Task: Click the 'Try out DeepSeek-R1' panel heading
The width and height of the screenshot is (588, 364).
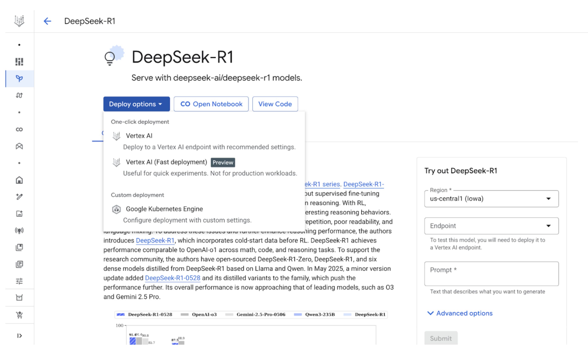Action: click(x=460, y=171)
